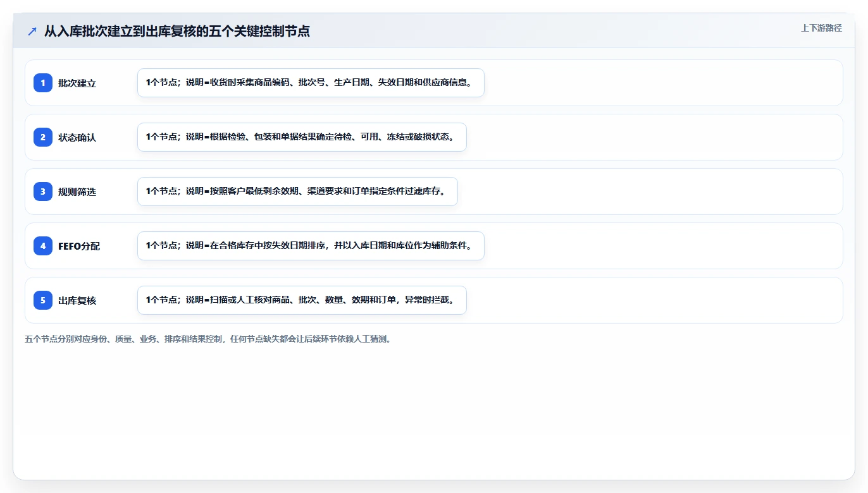Screen dimensions: 868x493
Task: Open the description box about 扫描或人工核对商品
Action: [302, 300]
